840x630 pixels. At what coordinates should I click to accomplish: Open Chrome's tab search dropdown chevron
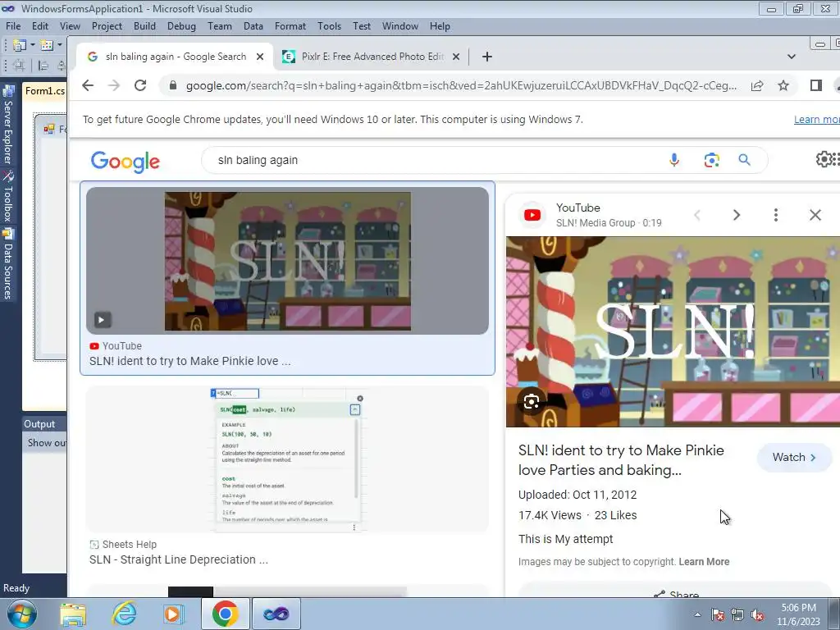(x=792, y=57)
